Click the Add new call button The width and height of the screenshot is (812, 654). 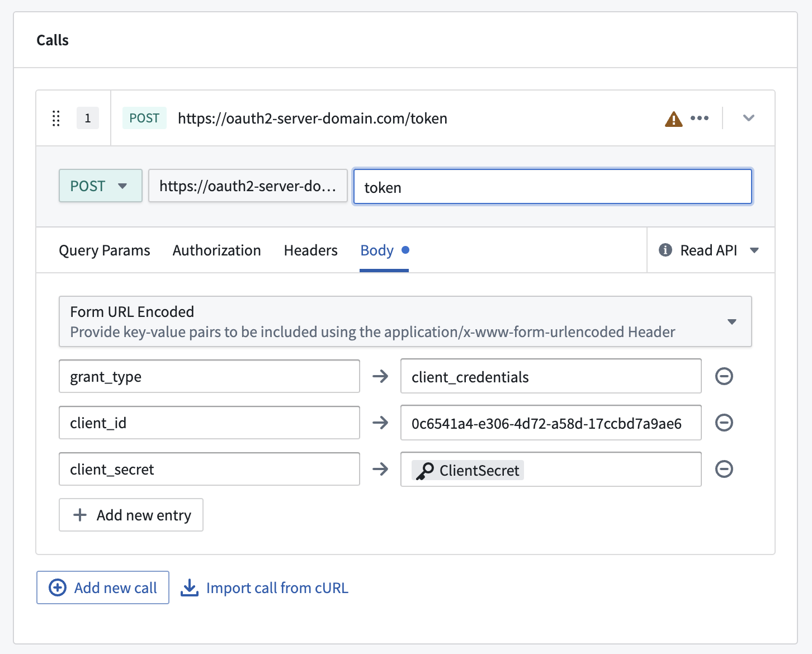pos(103,587)
